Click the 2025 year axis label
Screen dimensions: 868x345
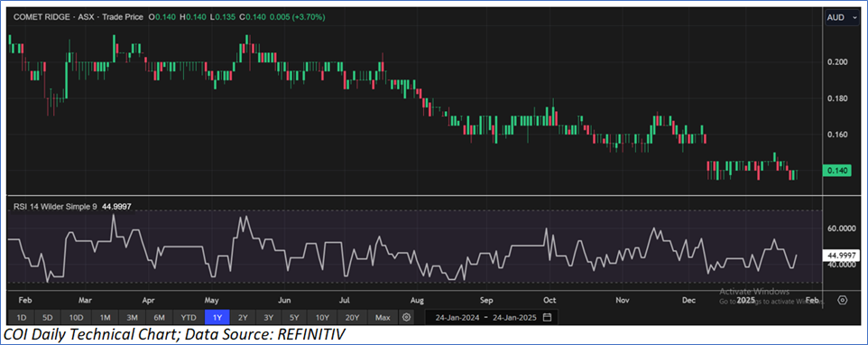coord(746,300)
